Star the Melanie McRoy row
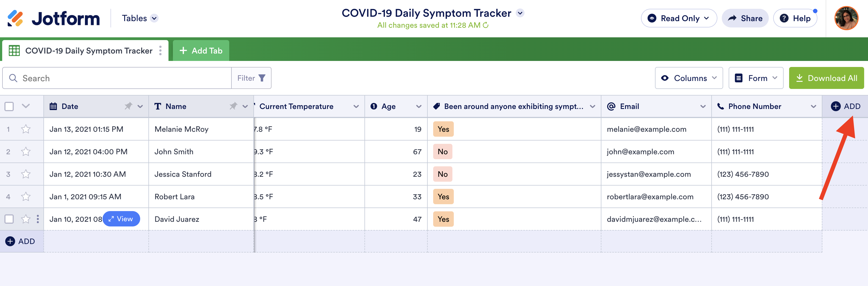The width and height of the screenshot is (868, 286). [26, 129]
